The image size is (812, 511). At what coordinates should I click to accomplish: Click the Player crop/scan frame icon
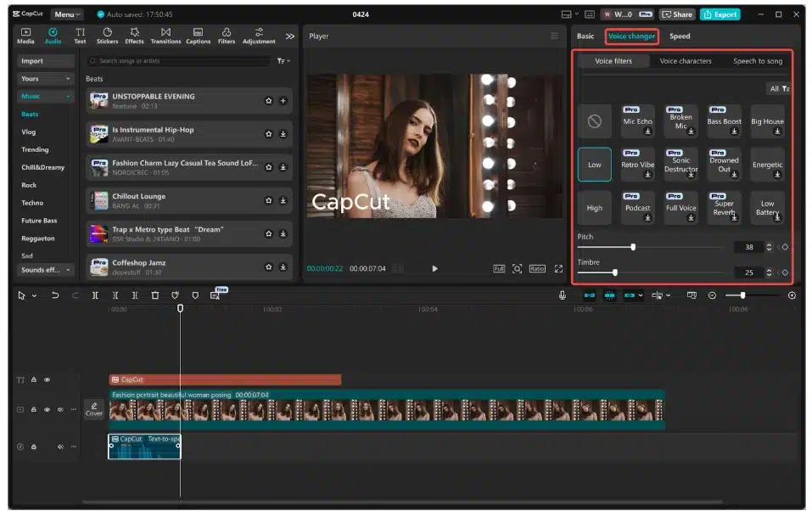[517, 268]
